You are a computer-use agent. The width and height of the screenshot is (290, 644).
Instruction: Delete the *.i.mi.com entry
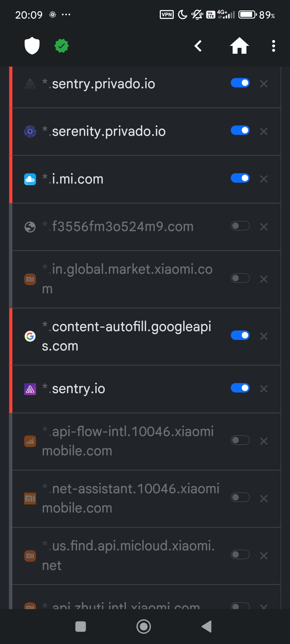pyautogui.click(x=264, y=179)
